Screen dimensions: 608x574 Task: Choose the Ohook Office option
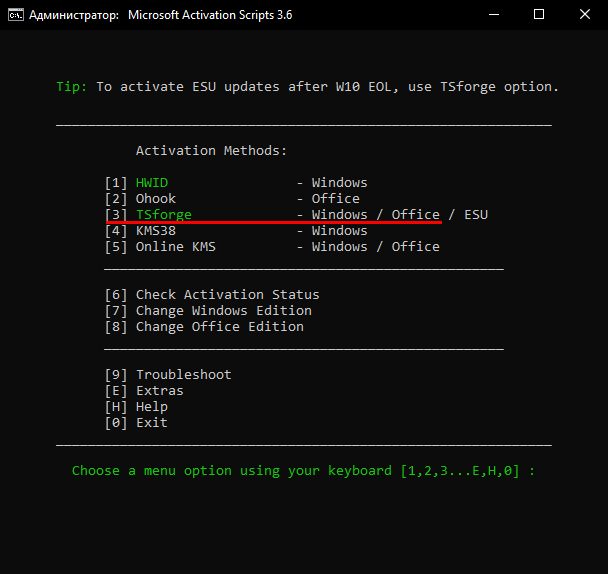click(155, 199)
